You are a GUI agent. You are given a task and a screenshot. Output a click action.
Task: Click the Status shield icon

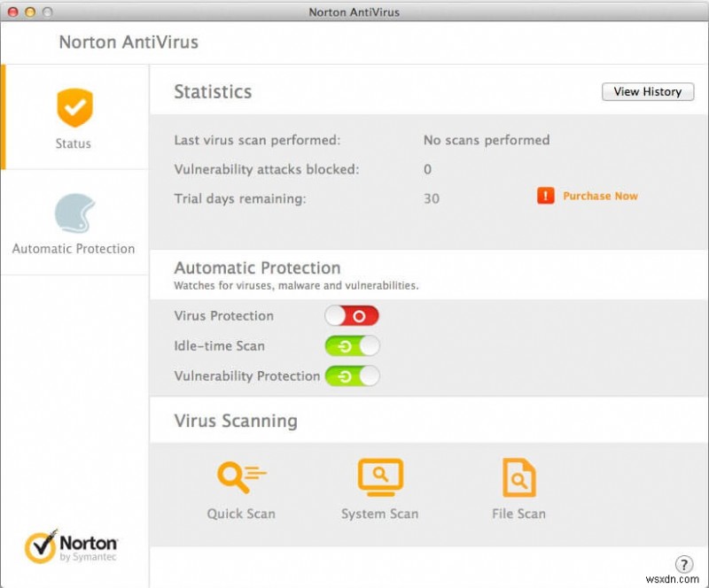tap(74, 108)
